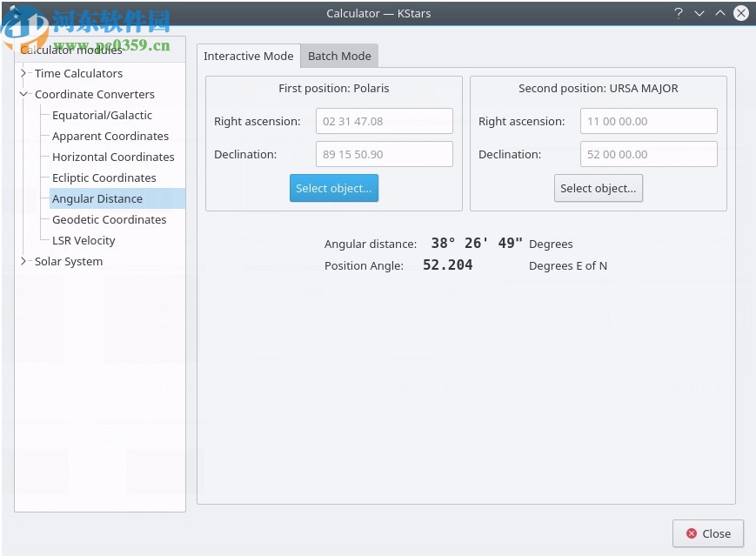Click the Calculator modules header

(100, 50)
